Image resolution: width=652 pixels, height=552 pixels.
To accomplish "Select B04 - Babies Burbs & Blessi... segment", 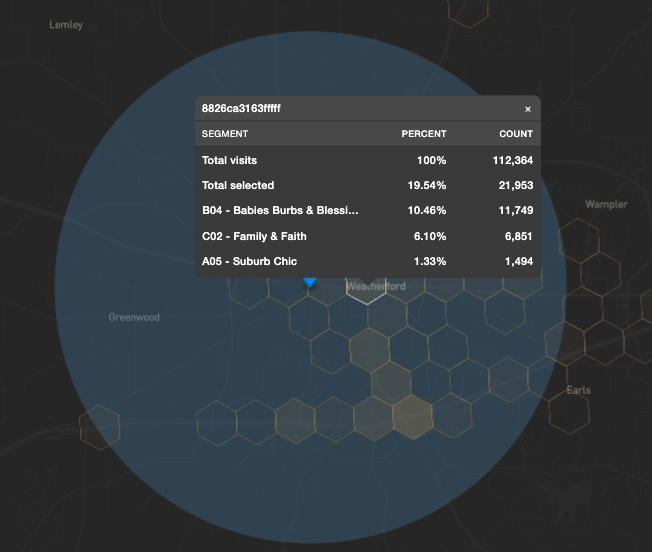I will [280, 210].
